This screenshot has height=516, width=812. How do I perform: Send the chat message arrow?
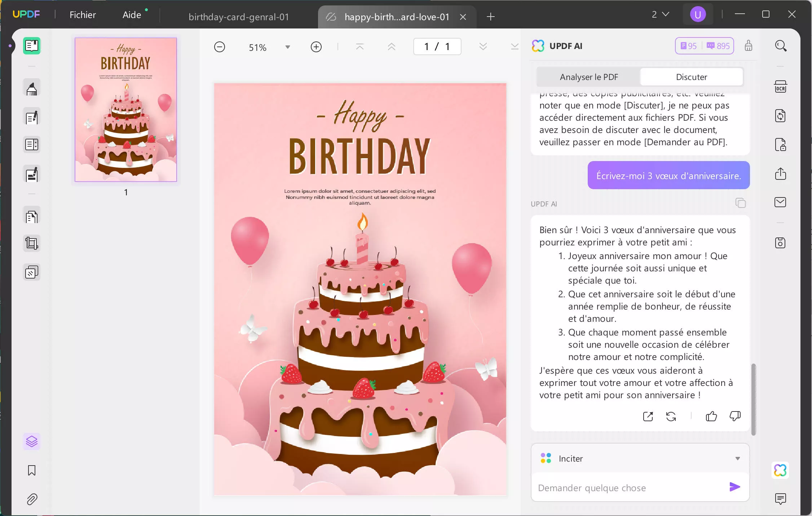[x=735, y=487]
